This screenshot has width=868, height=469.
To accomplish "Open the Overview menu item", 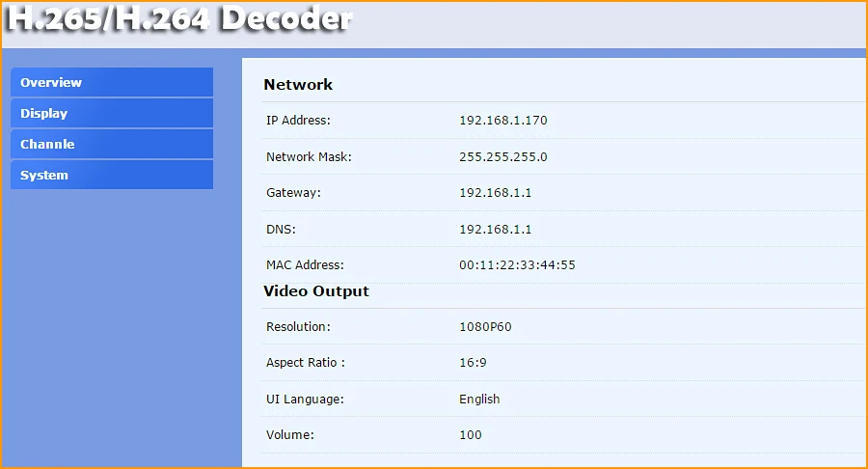I will coord(112,82).
